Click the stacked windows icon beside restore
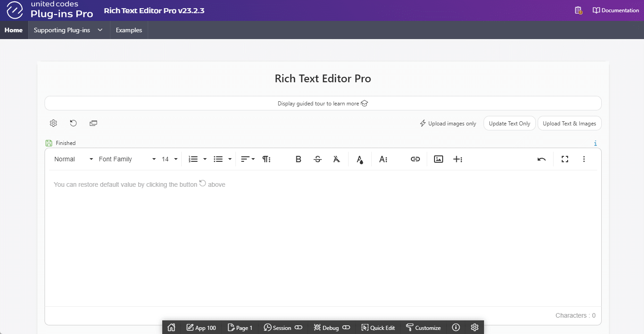The image size is (644, 334). point(93,123)
